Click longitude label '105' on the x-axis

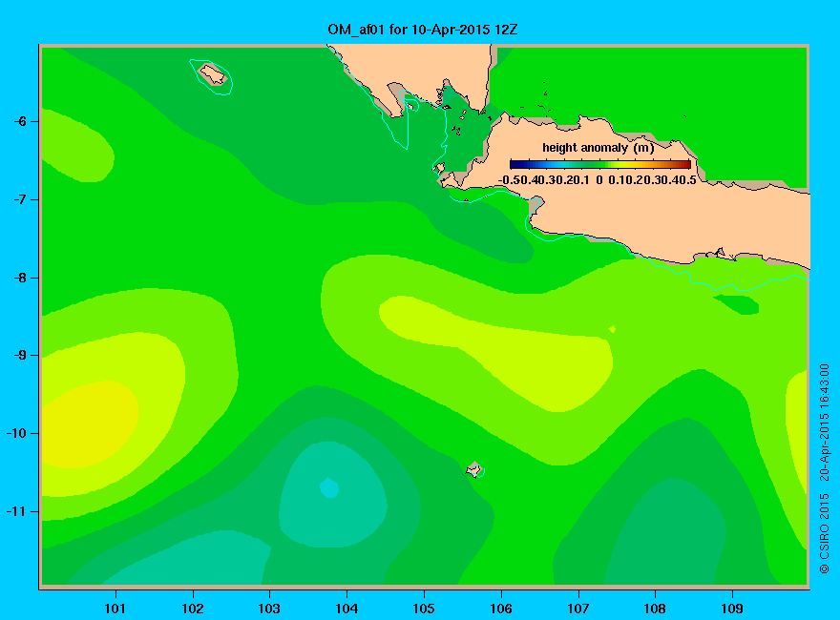(424, 609)
